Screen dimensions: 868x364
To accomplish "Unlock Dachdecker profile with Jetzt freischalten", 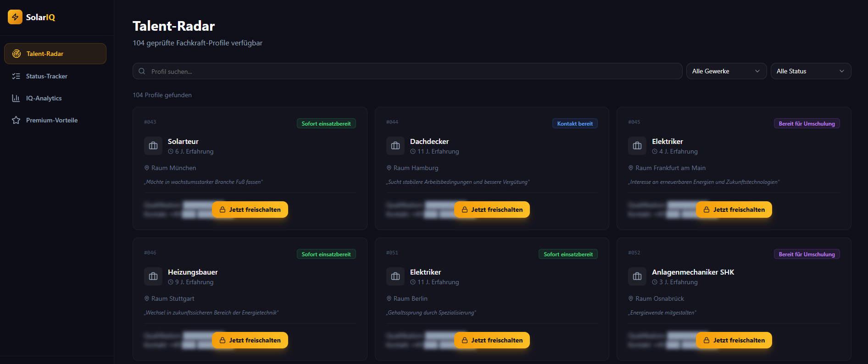I will click(492, 210).
